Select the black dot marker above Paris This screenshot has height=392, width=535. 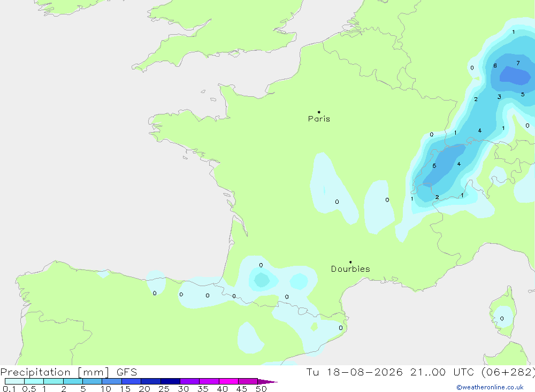click(319, 112)
